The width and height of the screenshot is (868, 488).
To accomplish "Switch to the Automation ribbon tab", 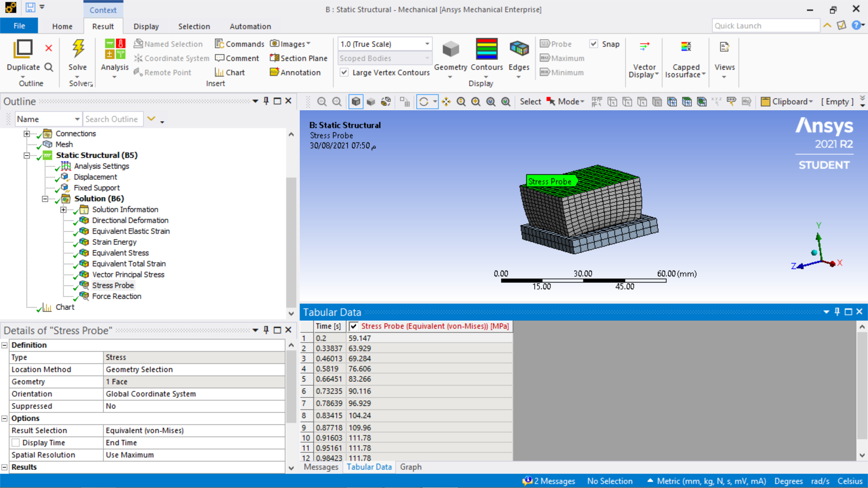I will [x=250, y=26].
